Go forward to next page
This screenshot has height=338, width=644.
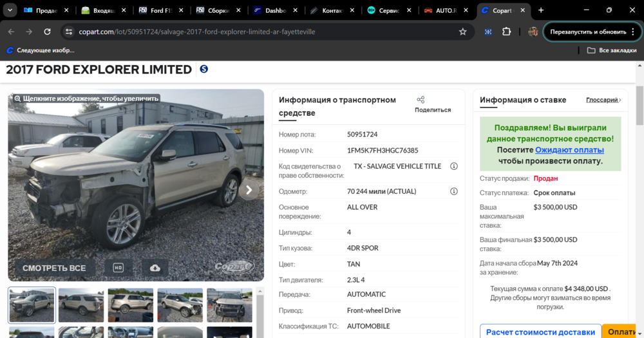tap(29, 32)
